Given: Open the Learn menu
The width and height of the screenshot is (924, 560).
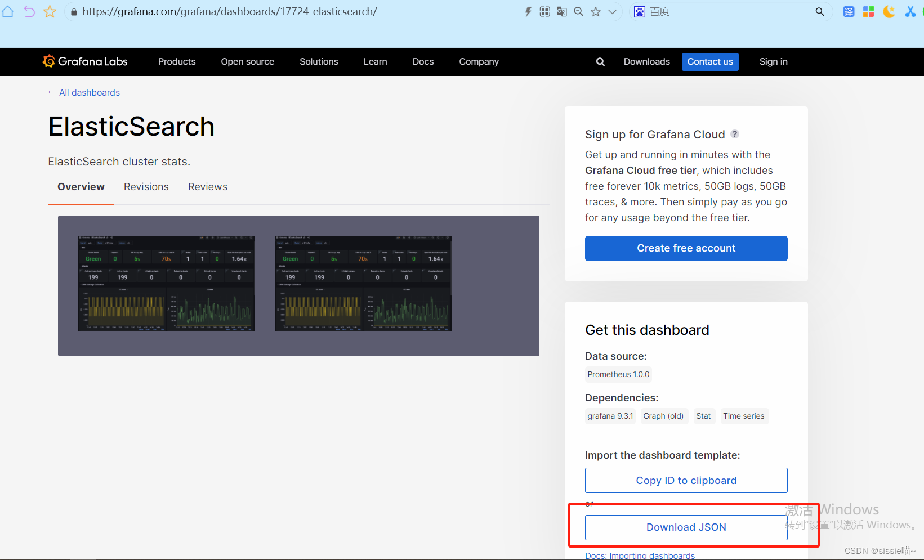Looking at the screenshot, I should pos(375,62).
